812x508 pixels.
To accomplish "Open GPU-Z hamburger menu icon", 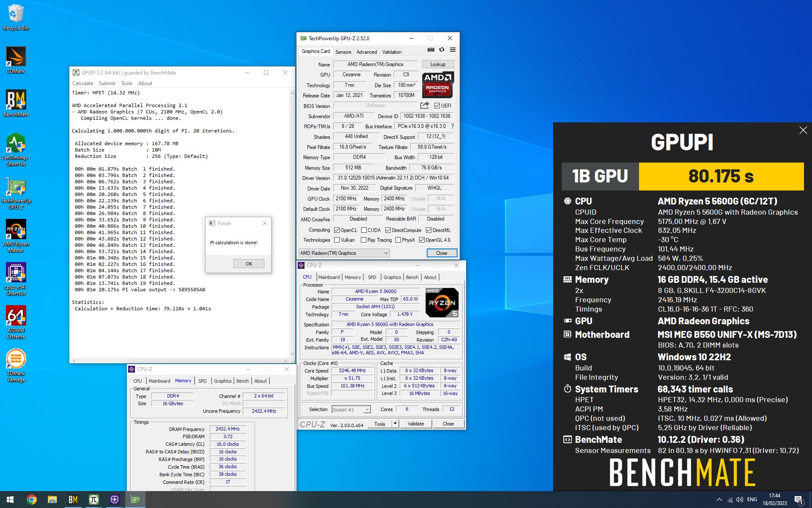I will 453,50.
